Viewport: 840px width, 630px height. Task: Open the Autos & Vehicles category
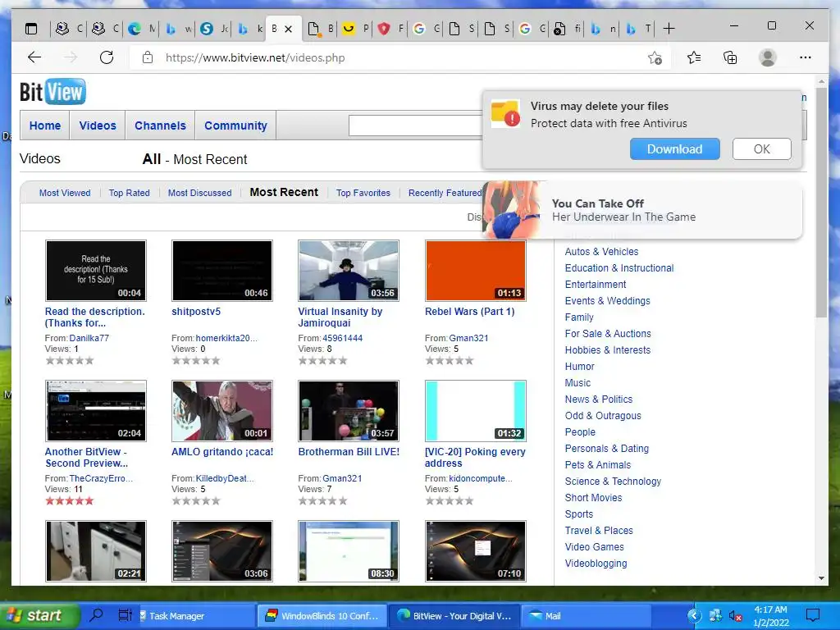click(x=601, y=251)
